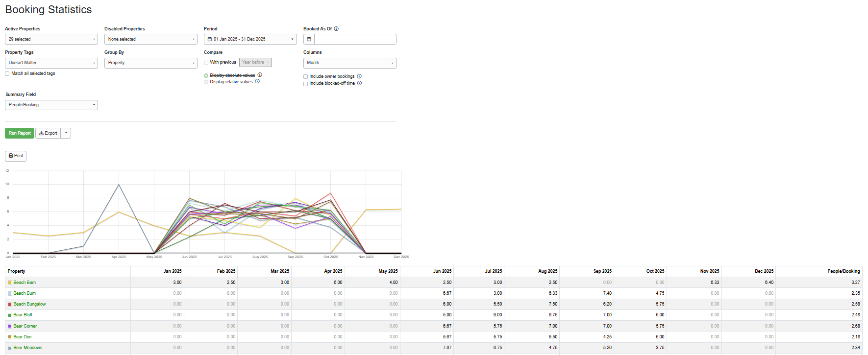Click info icon for Include owner bookings

pos(359,76)
